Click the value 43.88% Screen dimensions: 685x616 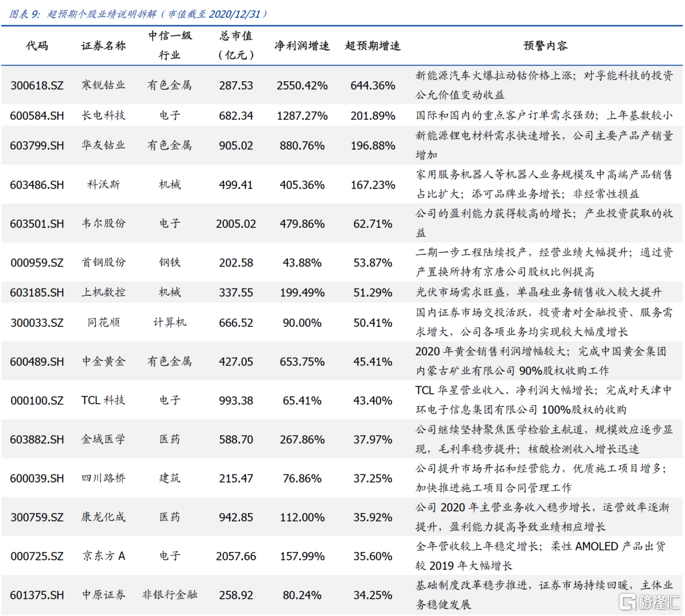point(302,263)
